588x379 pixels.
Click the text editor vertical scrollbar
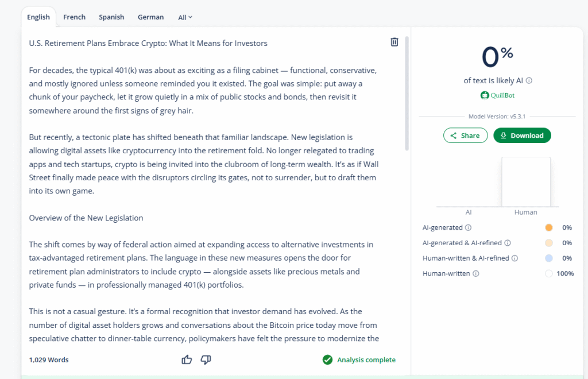(407, 92)
